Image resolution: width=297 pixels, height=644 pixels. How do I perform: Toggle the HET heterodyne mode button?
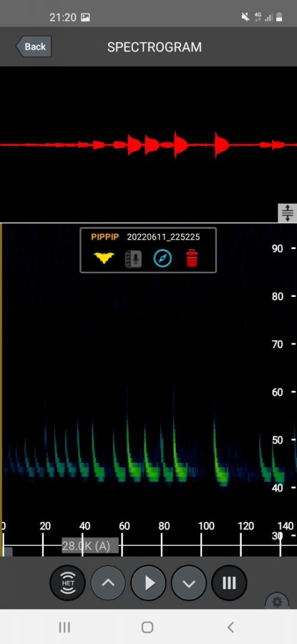point(68,583)
